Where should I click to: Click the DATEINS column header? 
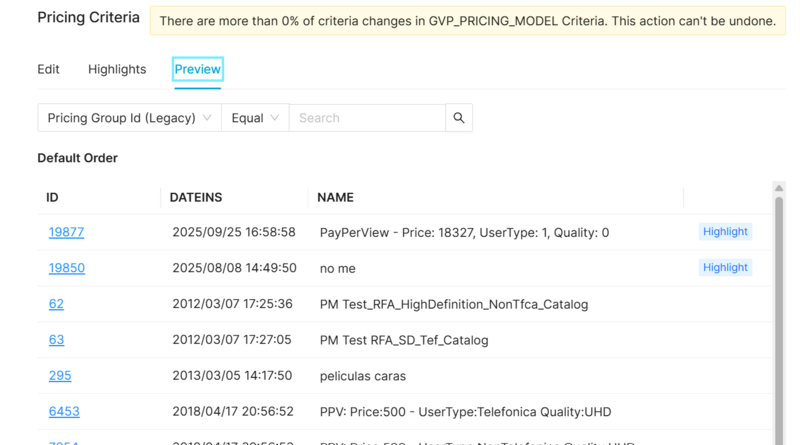pos(196,198)
